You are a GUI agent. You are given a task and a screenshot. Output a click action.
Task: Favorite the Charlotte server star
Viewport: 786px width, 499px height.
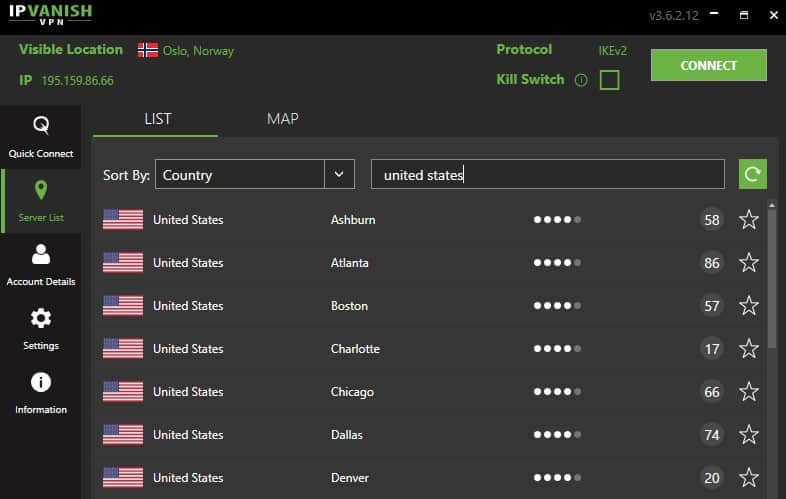tap(748, 349)
